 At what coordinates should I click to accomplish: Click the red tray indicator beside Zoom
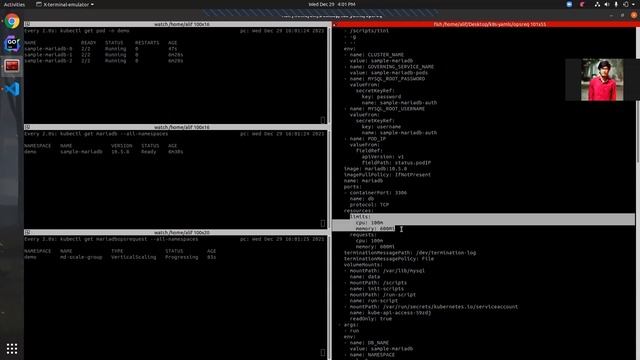[x=582, y=4]
